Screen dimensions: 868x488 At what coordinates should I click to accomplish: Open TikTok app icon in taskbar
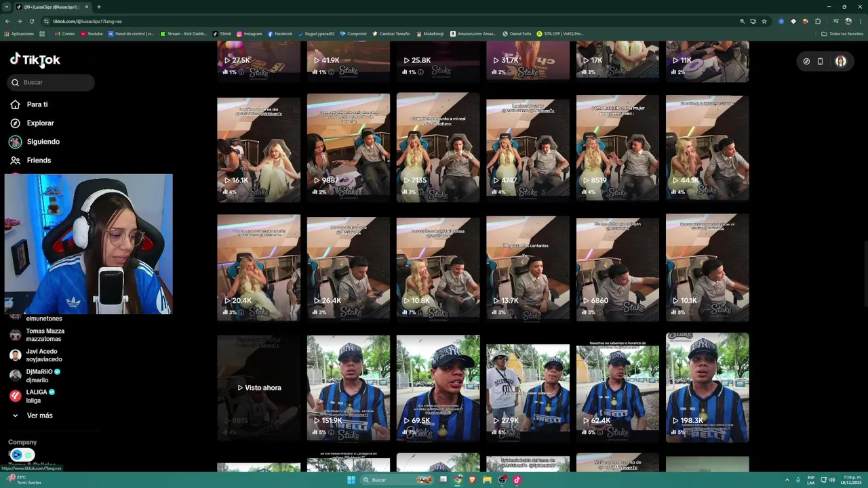coord(517,480)
